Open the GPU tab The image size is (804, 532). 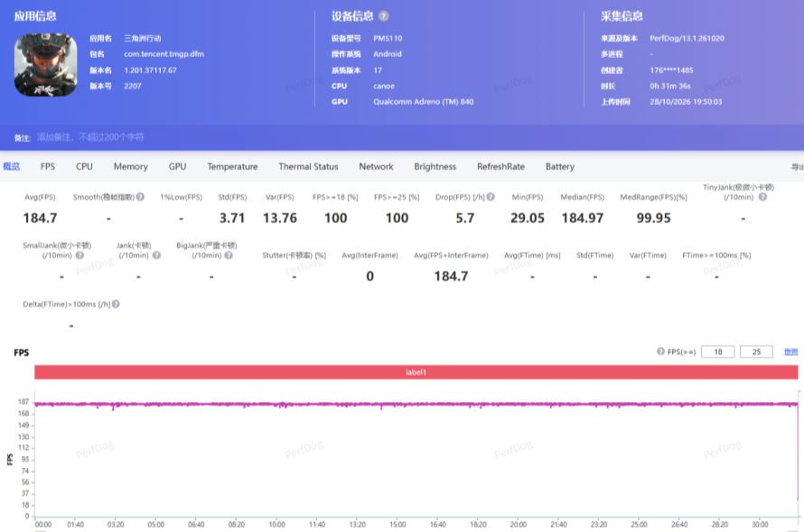pos(177,166)
